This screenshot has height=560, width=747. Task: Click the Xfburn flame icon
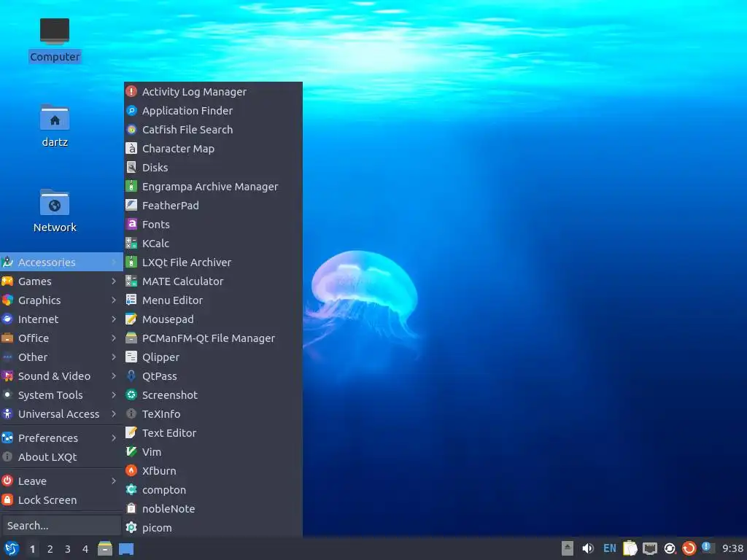click(131, 470)
